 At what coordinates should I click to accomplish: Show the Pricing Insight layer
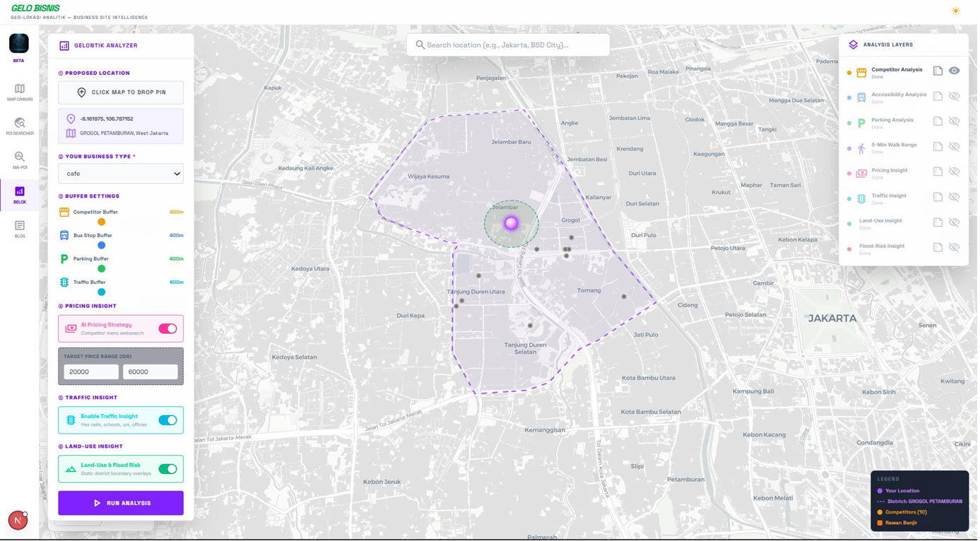(x=957, y=172)
